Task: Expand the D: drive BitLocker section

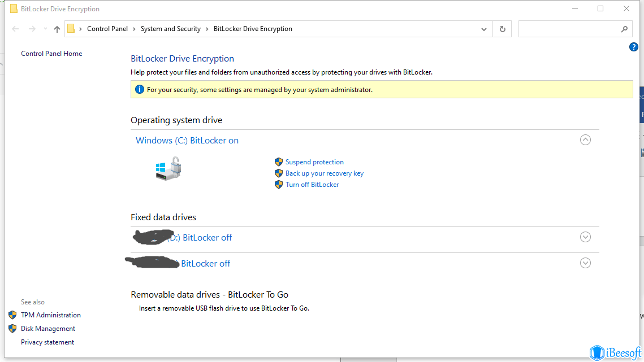Action: [585, 237]
